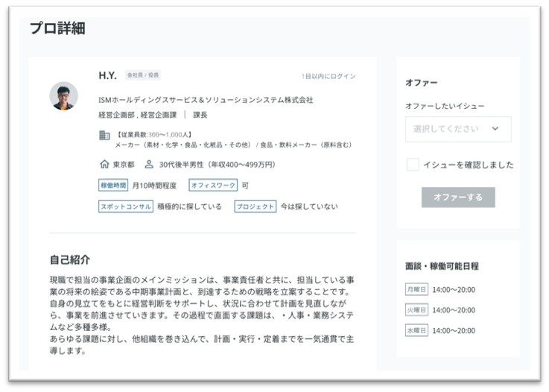
Task: Click the オファー panel heading
Action: point(421,83)
